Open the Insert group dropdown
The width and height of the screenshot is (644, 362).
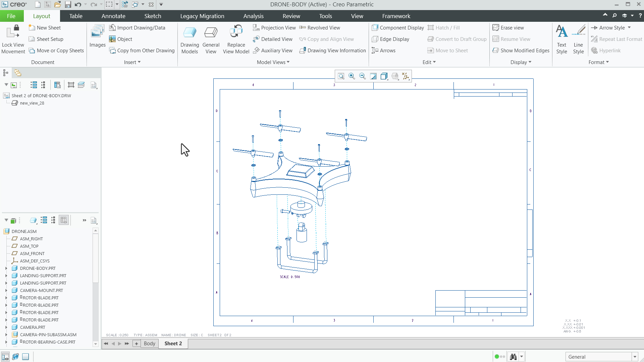click(x=132, y=62)
